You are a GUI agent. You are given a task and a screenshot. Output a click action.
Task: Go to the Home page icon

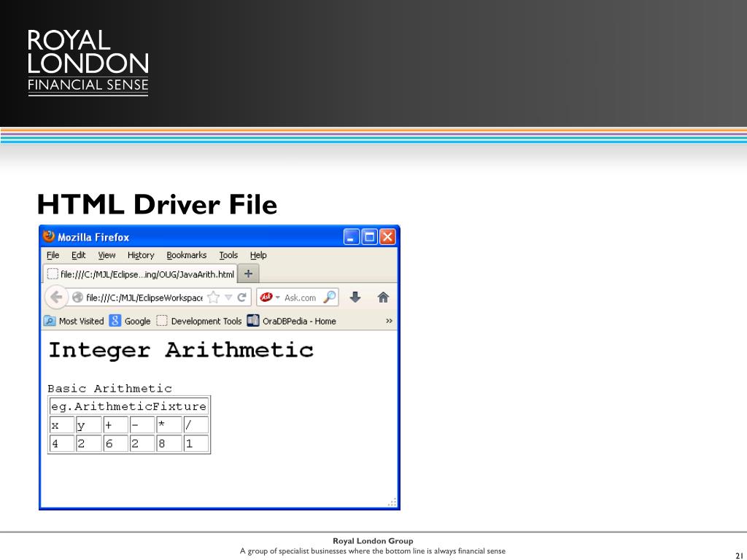(x=383, y=297)
